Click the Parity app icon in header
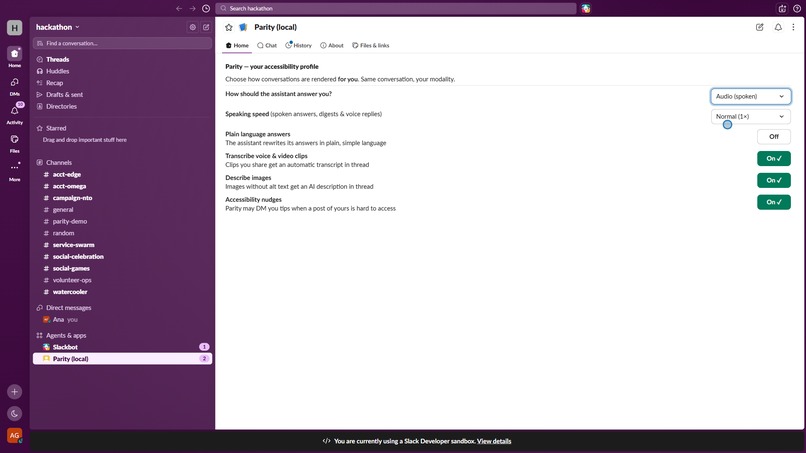Viewport: 806px width, 453px height. point(243,27)
